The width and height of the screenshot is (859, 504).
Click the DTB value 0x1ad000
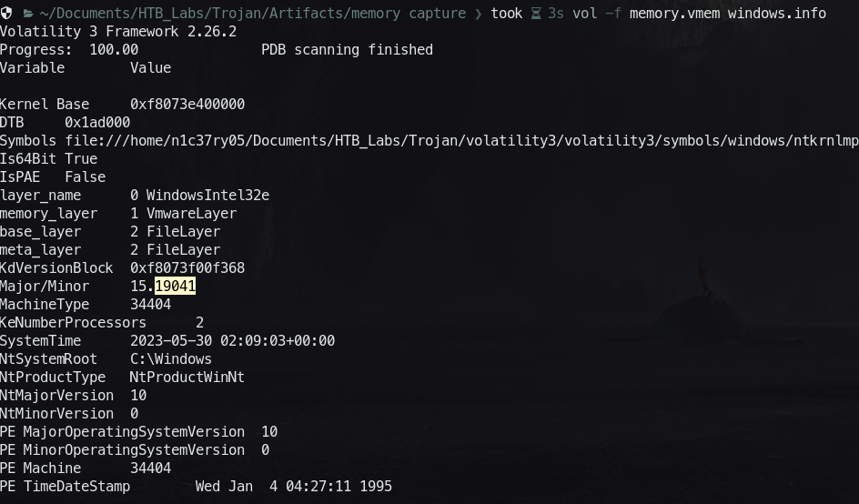pos(97,123)
